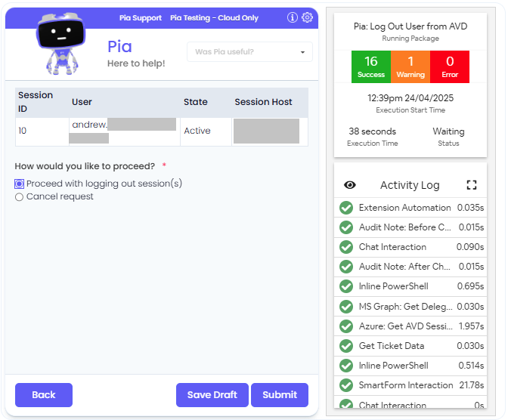Image resolution: width=508 pixels, height=420 pixels.
Task: Click the info icon in header
Action: 293,17
